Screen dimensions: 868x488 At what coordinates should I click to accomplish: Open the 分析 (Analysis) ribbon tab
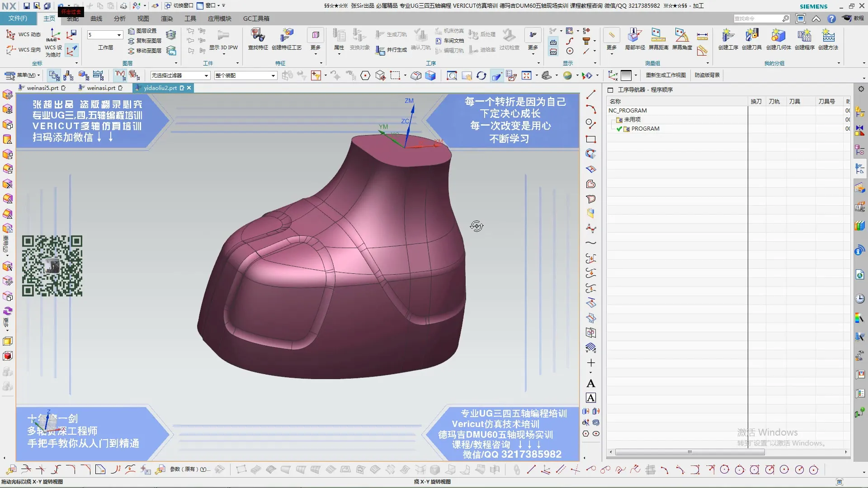[x=120, y=19]
